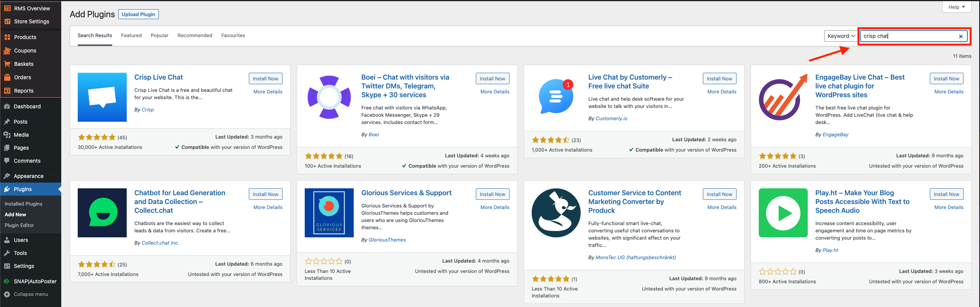Open the Favourites tab
Screen dimensions: 980x307
coord(233,35)
